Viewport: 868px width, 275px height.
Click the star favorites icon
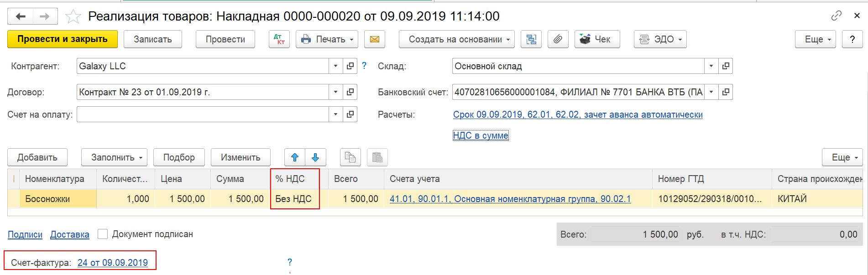pos(73,16)
